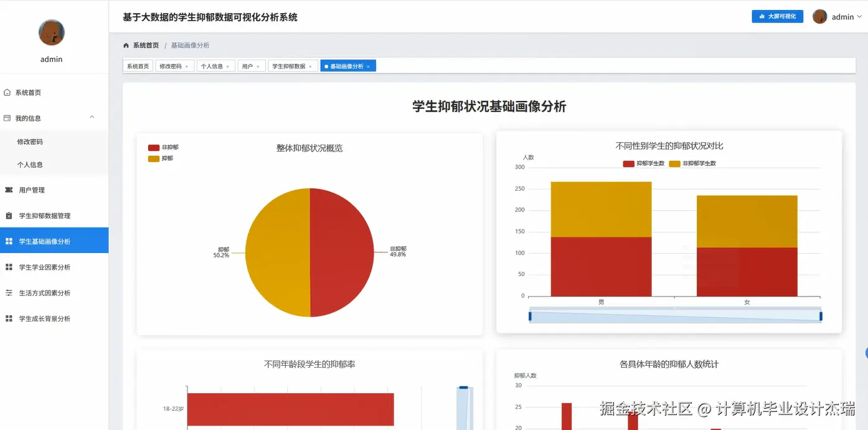Click the red segment of the 男 bar
868x430 pixels.
click(601, 267)
